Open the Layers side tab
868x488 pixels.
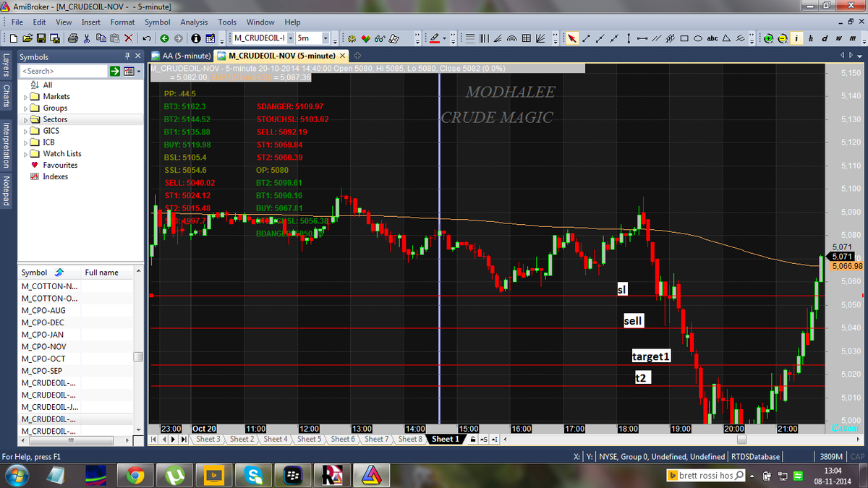click(x=7, y=65)
